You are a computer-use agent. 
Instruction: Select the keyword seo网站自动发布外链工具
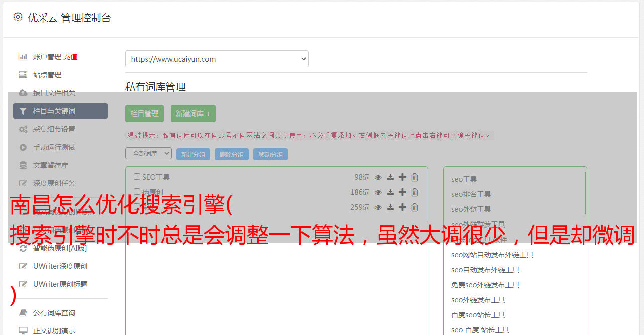(492, 255)
